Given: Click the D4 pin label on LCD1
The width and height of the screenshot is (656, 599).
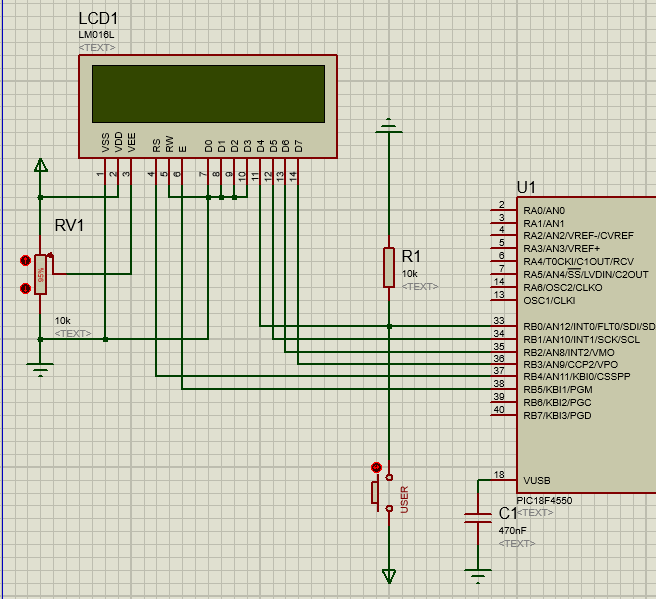Looking at the screenshot, I should (x=260, y=146).
